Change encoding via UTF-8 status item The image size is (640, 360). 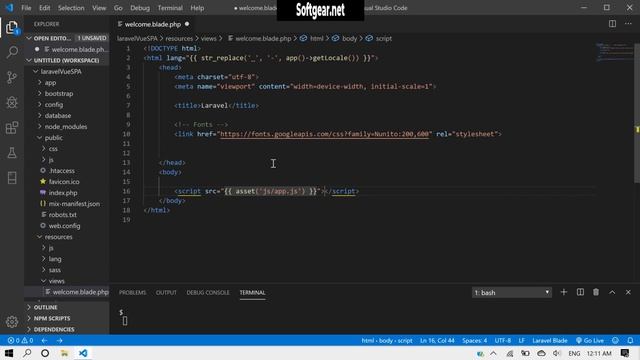point(502,340)
